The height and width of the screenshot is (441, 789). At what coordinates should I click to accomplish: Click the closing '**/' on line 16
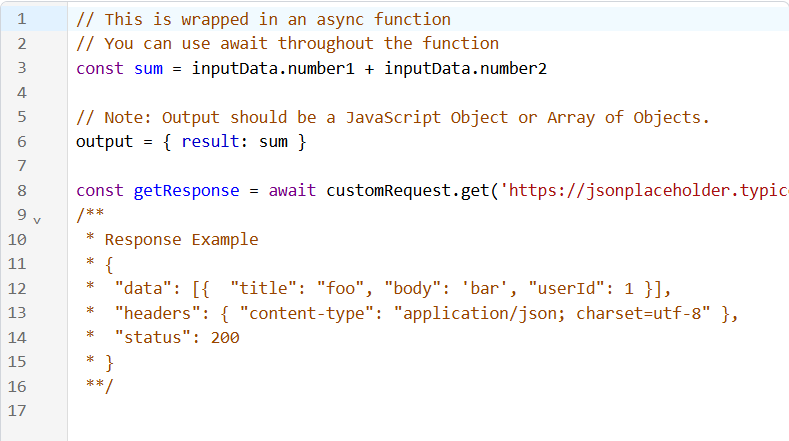point(100,386)
